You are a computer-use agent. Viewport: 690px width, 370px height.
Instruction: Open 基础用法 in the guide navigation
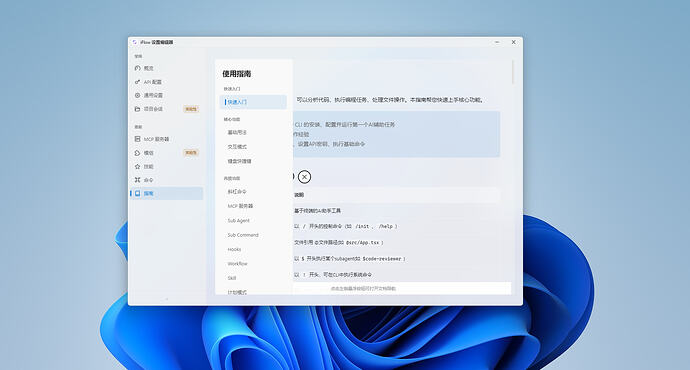coord(237,132)
